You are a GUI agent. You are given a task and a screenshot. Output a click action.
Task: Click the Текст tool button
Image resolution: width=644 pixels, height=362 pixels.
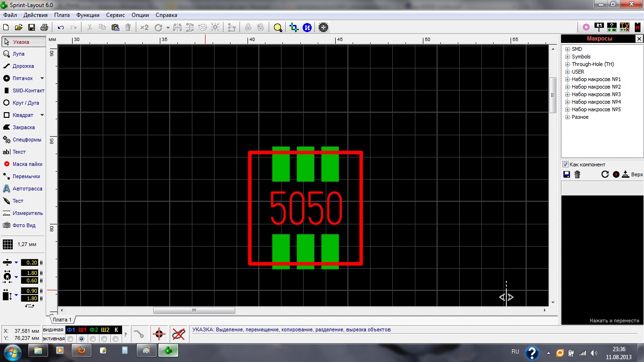pyautogui.click(x=19, y=152)
